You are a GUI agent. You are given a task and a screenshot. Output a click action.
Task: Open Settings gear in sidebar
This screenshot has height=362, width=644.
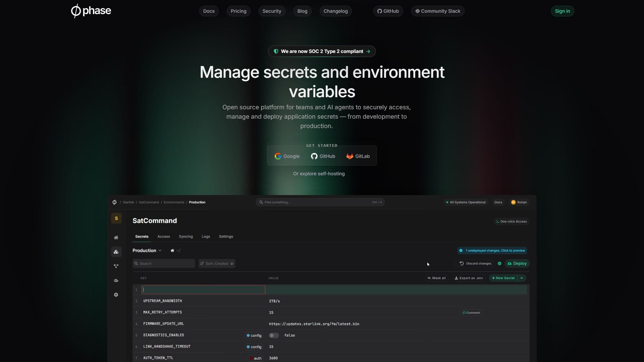coord(116,295)
